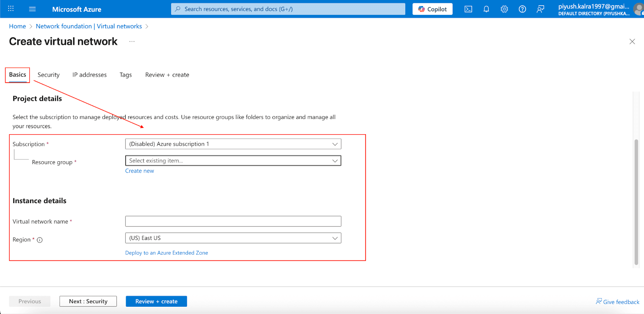Screen dimensions: 644x314
Task: Open the feedback icon in top bar
Action: [x=541, y=9]
